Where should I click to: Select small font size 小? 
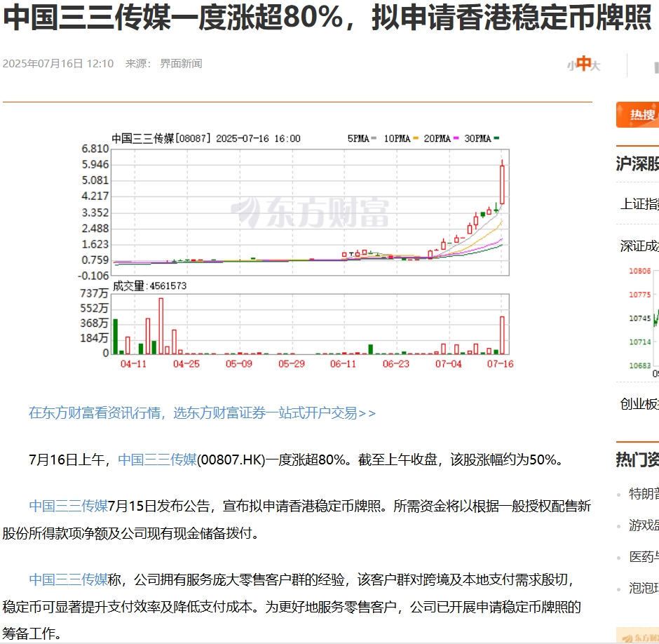coord(571,66)
